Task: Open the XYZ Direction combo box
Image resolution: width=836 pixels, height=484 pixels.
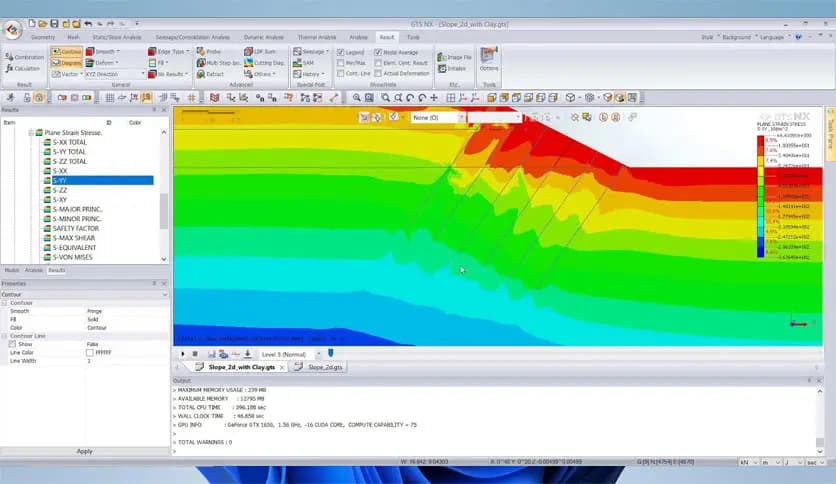Action: click(115, 74)
